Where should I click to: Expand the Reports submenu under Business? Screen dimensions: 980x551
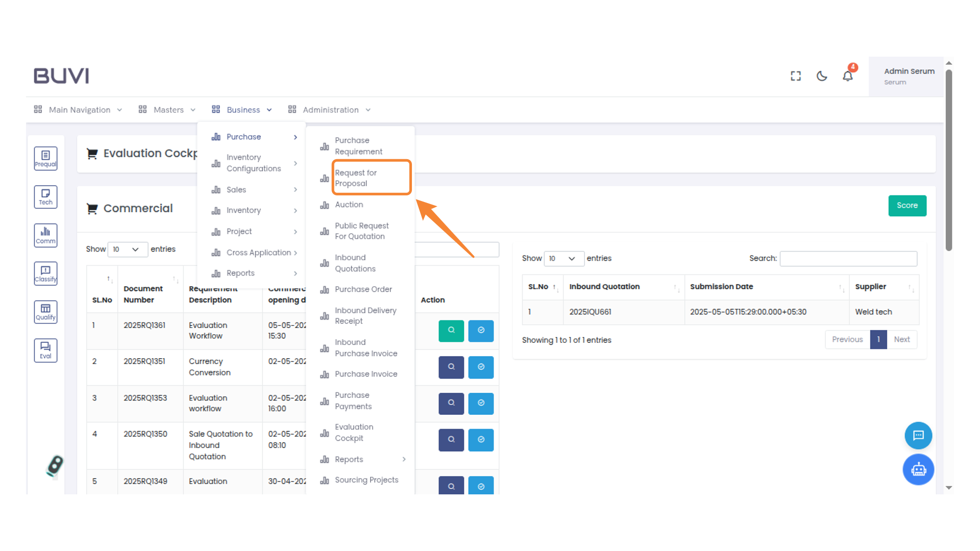[241, 273]
